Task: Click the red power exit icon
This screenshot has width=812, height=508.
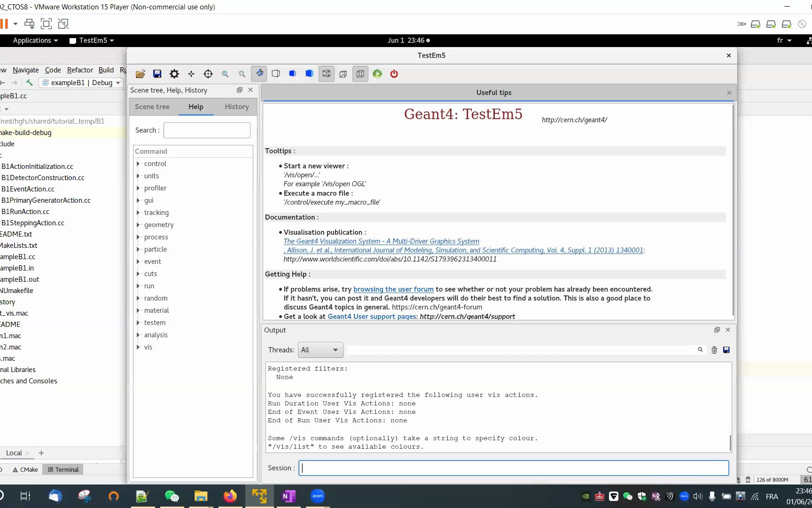Action: click(394, 74)
